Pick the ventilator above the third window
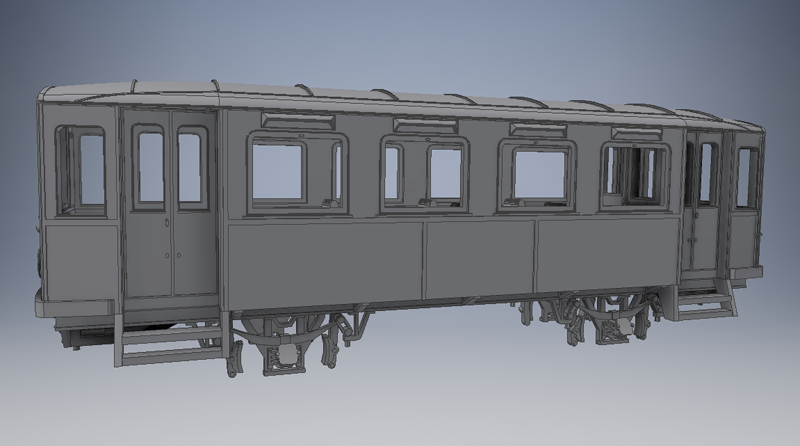 click(538, 129)
